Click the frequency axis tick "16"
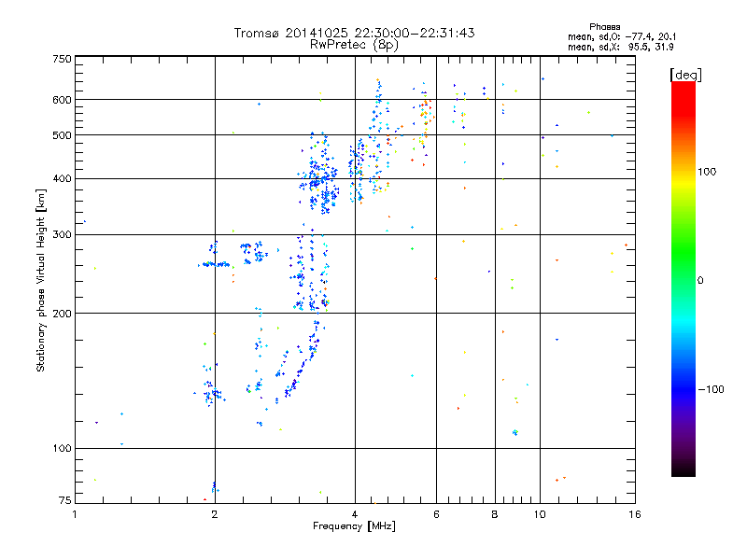 tap(635, 514)
